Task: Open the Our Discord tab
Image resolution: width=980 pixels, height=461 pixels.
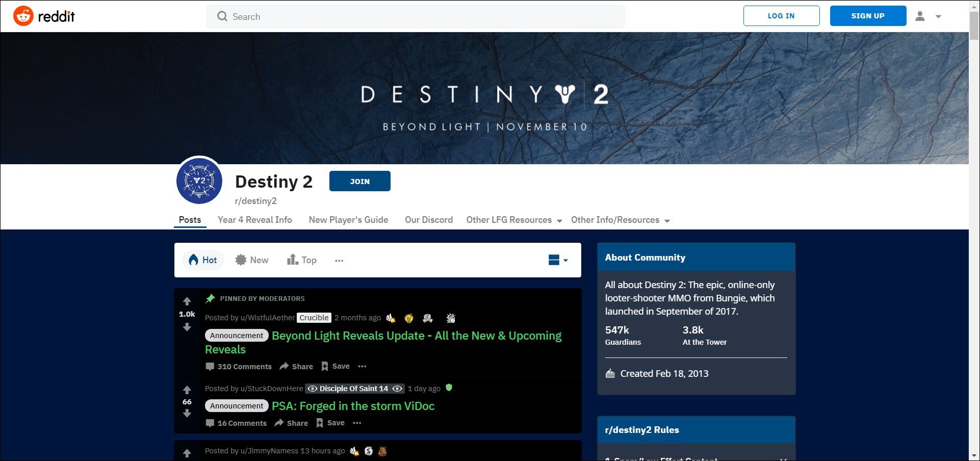Action: (429, 220)
